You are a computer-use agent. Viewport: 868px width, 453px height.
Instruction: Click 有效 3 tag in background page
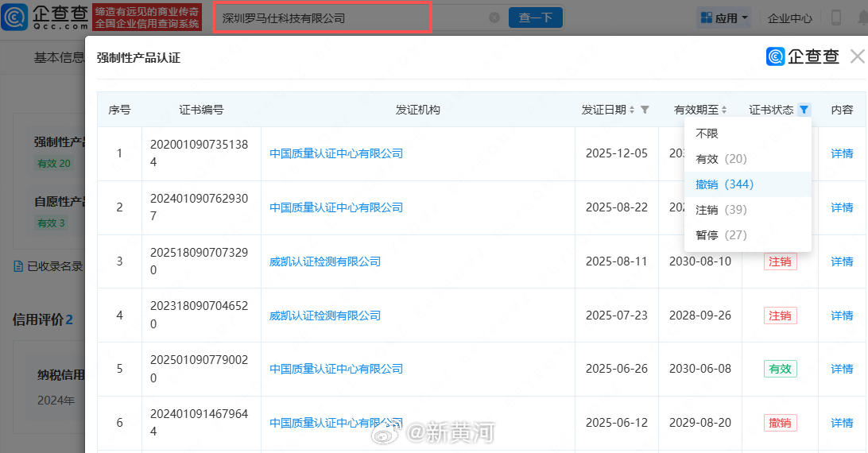pos(51,223)
